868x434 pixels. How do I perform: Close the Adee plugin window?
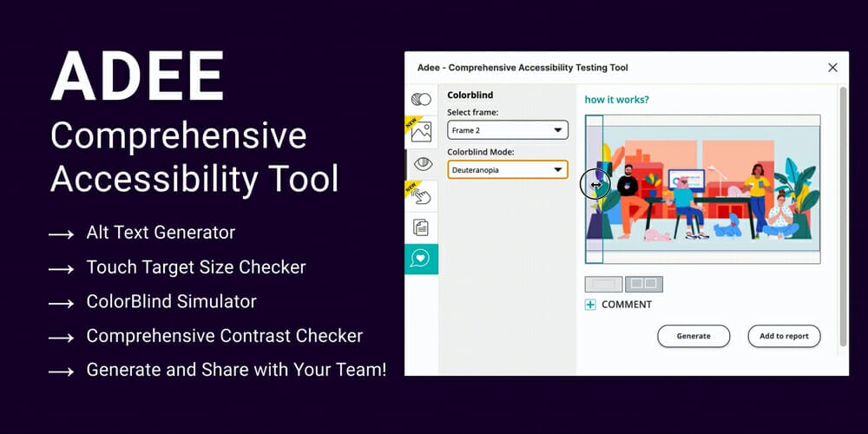click(x=832, y=68)
